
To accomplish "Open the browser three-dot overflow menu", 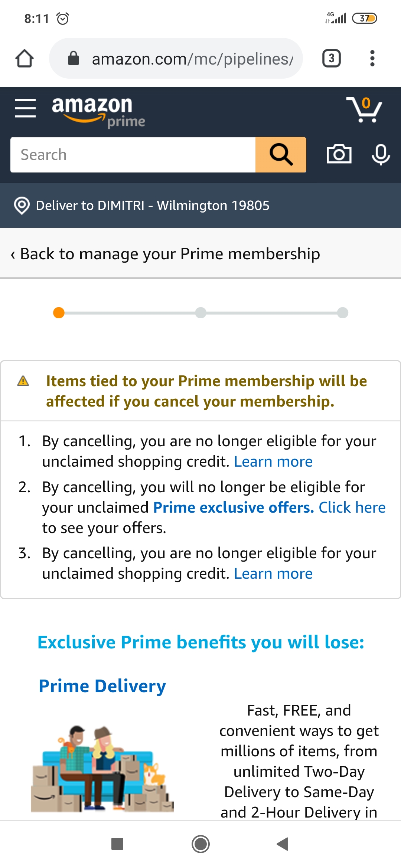I will tap(372, 59).
